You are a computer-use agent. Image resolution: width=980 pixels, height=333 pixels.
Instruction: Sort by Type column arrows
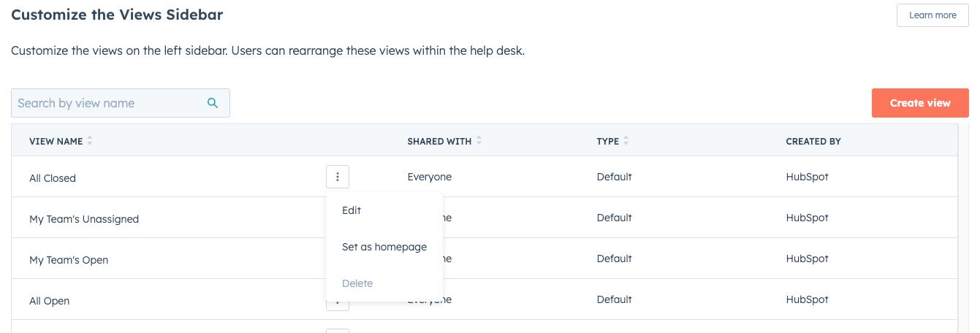pos(626,141)
